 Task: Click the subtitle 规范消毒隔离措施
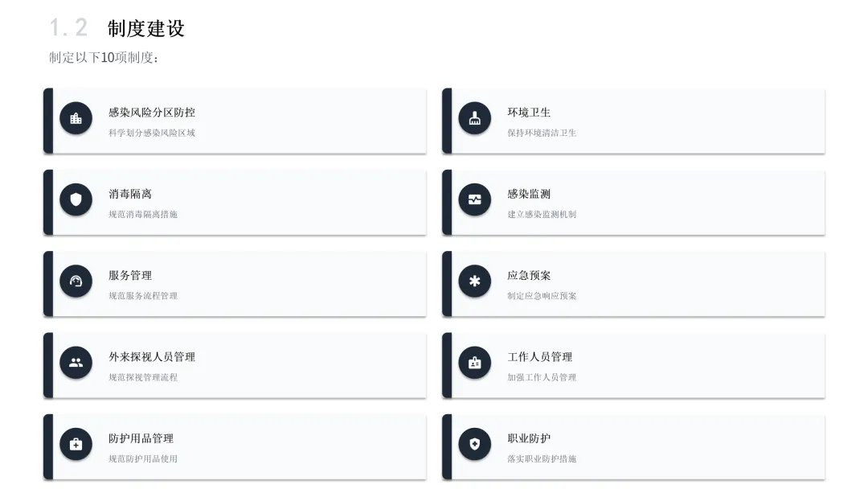(x=143, y=214)
